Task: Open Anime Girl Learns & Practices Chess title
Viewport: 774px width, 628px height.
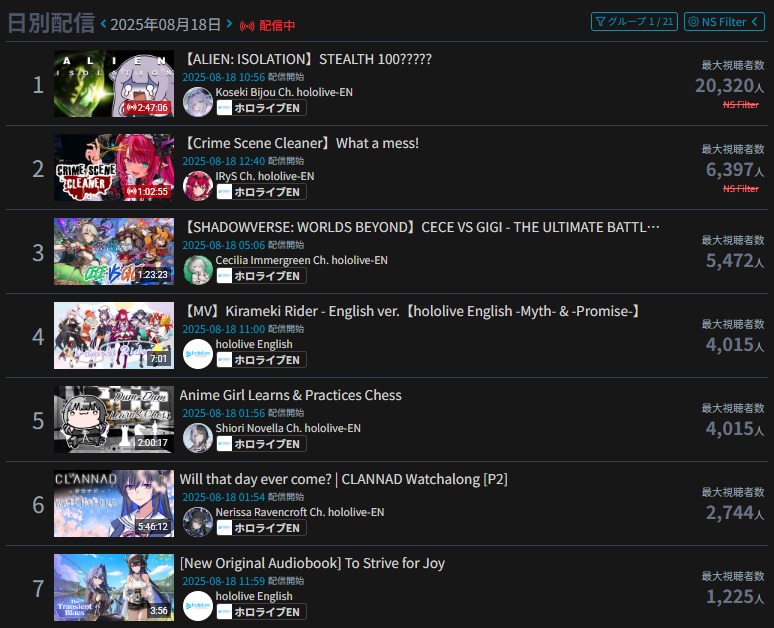Action: (x=291, y=395)
